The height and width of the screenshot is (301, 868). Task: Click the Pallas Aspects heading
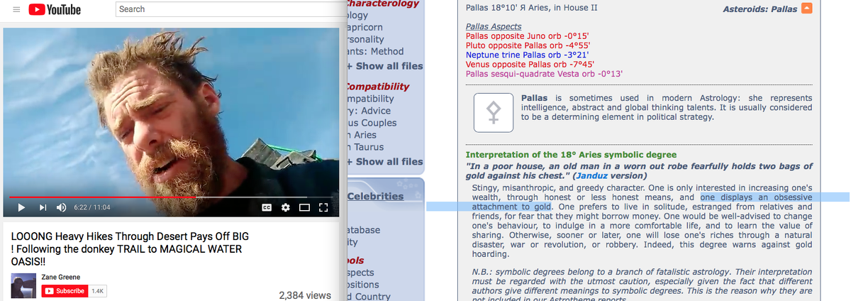pyautogui.click(x=494, y=26)
